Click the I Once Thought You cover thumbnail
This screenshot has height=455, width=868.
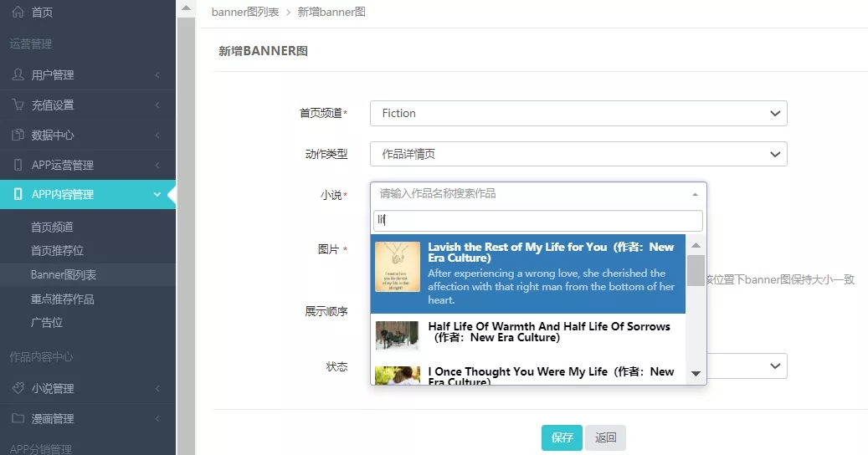point(398,376)
